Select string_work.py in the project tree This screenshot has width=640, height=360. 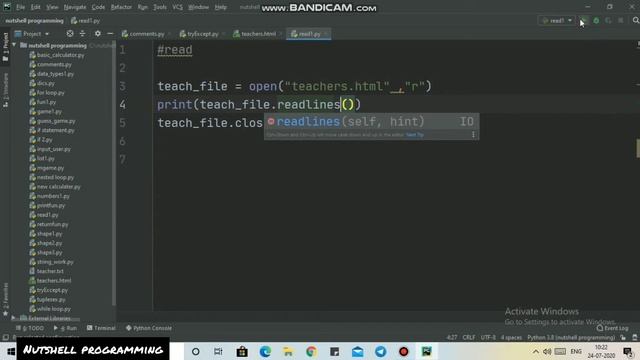[51, 262]
